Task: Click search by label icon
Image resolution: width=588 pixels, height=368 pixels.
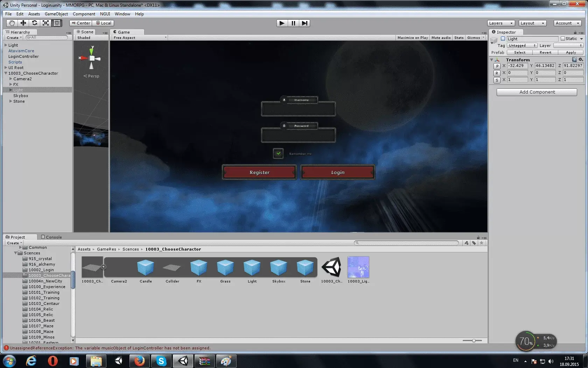Action: 474,243
